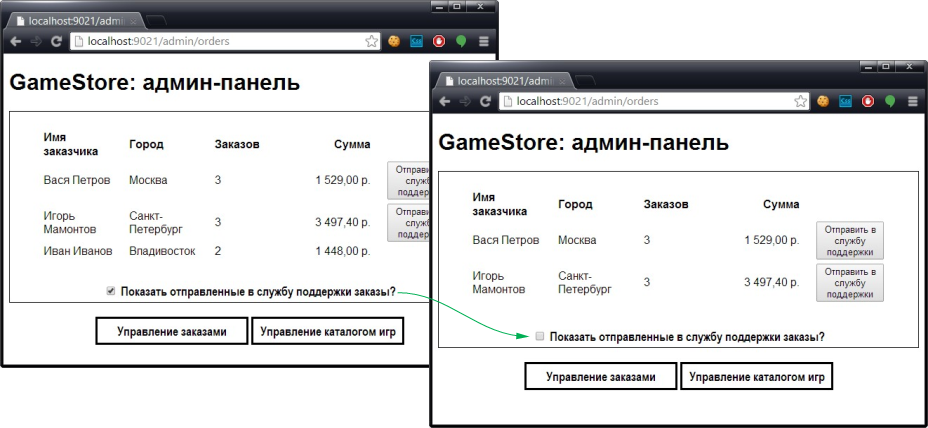Open Управление заказами in front window
Viewport: 928px width, 428px height.
click(x=601, y=377)
